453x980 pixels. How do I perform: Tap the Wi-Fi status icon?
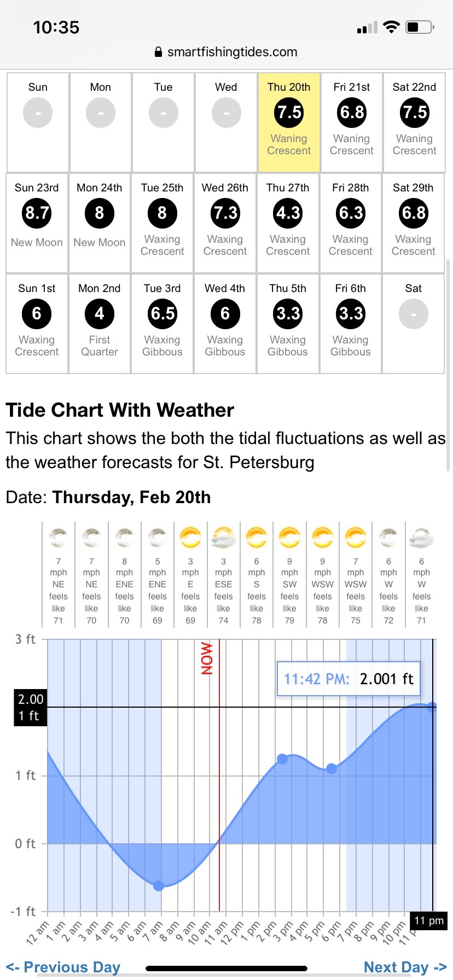click(391, 27)
